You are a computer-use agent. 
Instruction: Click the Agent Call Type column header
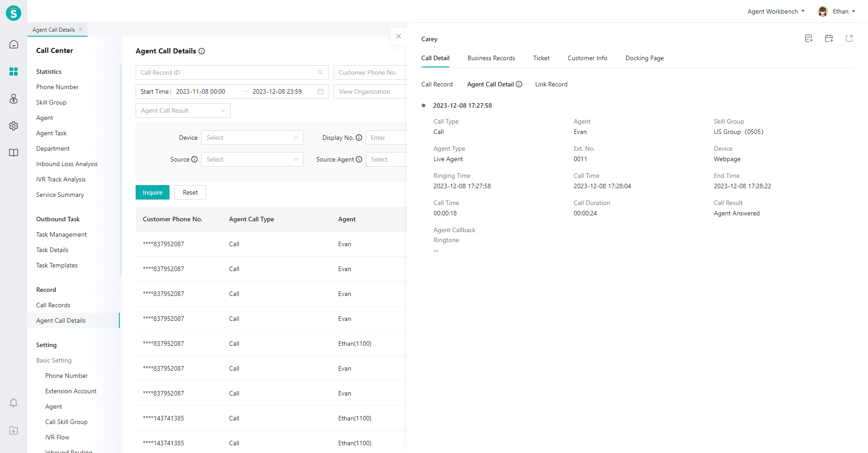251,219
